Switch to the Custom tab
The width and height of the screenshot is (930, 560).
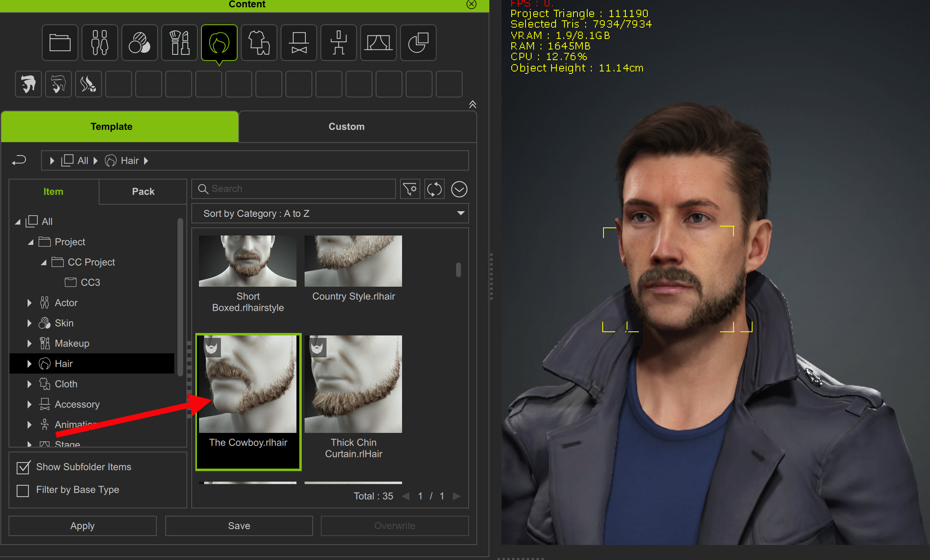click(x=346, y=127)
